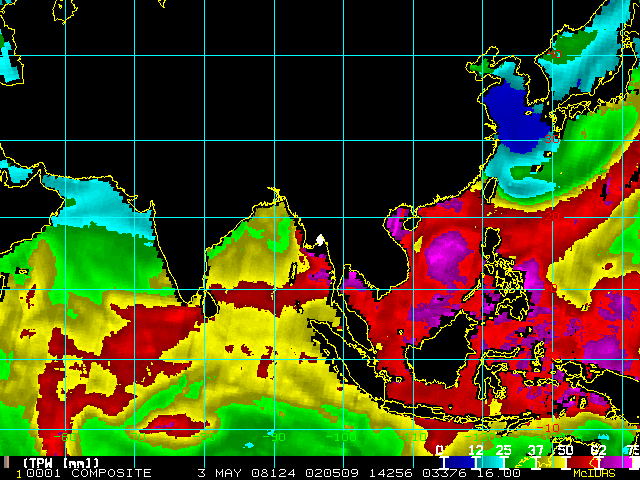Screen dimensions: 640x480
Task: Click the COMPOSITE text in the status line
Action: (111, 473)
